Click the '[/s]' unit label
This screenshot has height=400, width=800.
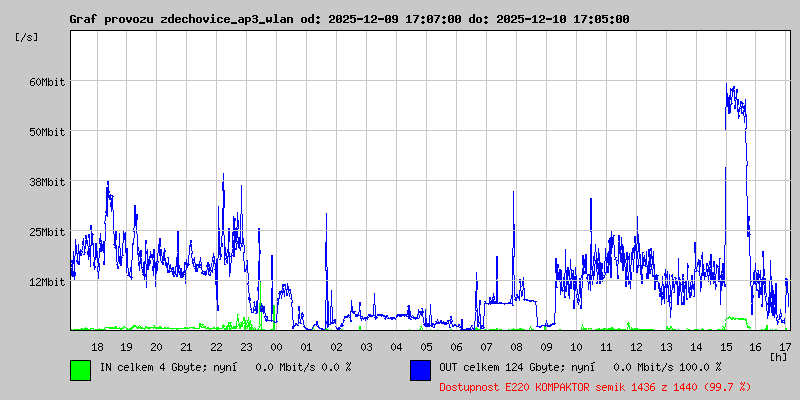pos(27,37)
